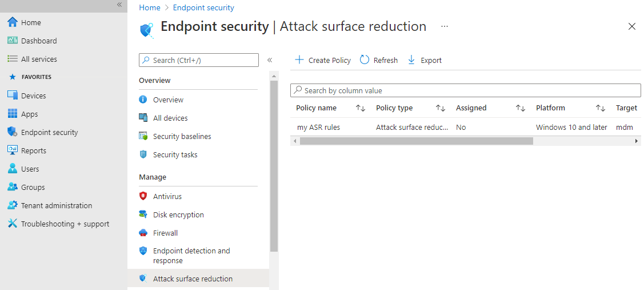Click the Security baselines icon
This screenshot has width=644, height=290.
coord(143,136)
